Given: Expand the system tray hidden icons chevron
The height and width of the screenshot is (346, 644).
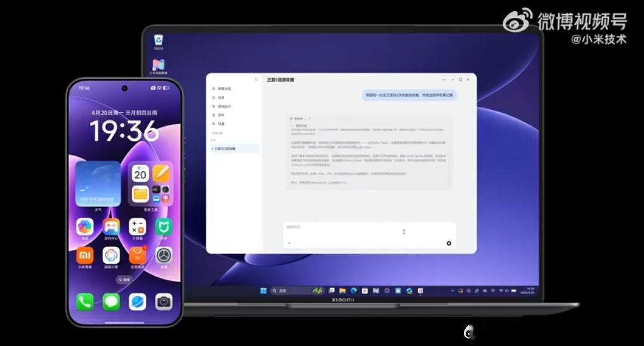Looking at the screenshot, I should coord(453,291).
